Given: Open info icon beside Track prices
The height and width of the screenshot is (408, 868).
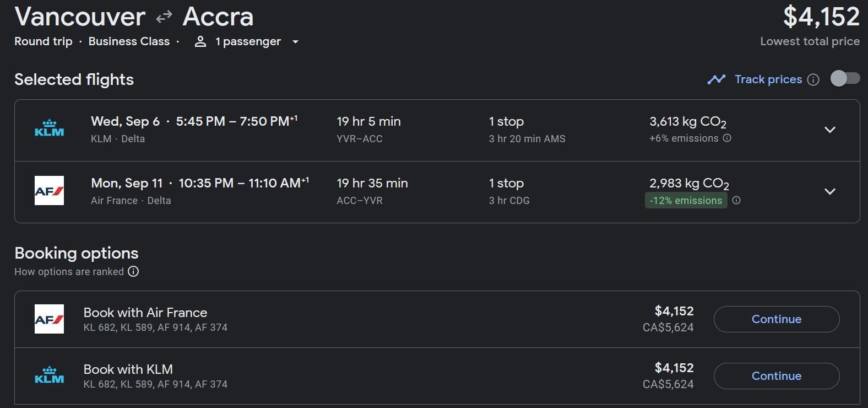Looking at the screenshot, I should [813, 79].
